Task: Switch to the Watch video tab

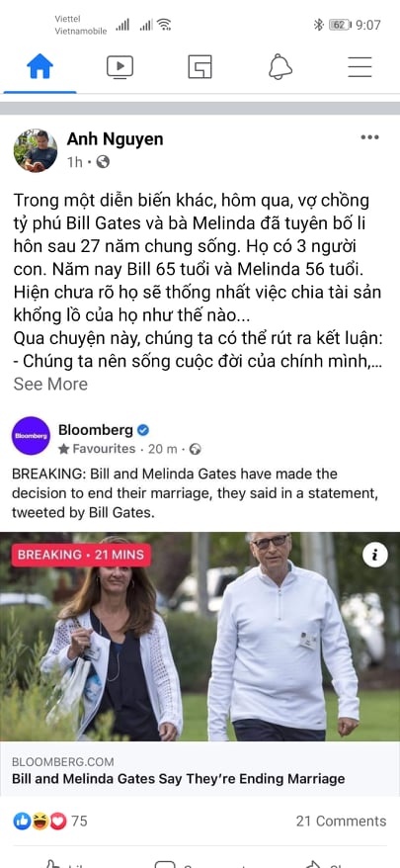Action: point(120,67)
